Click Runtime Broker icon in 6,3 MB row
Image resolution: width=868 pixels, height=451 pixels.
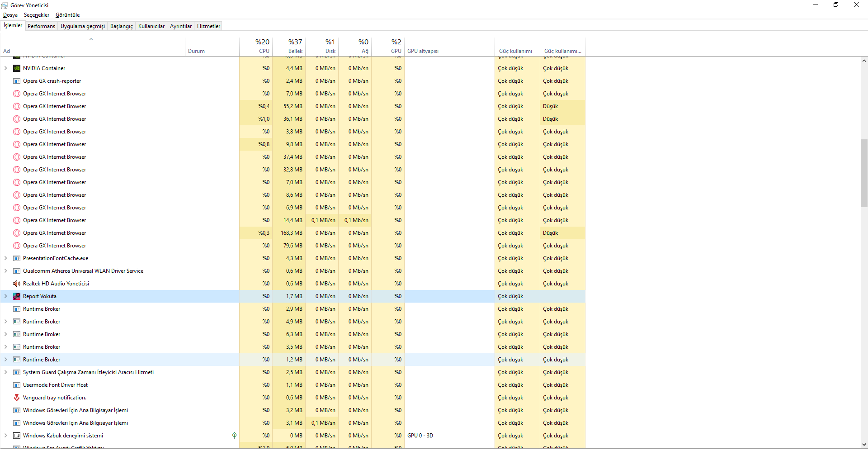(17, 334)
